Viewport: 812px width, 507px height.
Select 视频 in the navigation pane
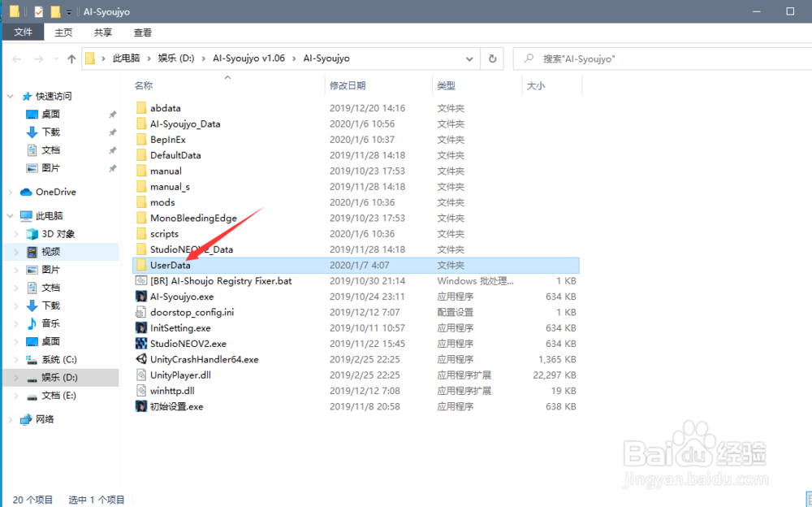50,252
